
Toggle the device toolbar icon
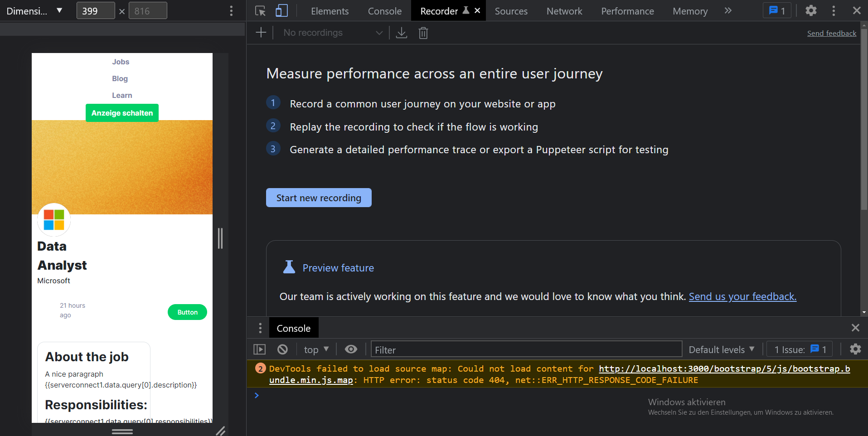tap(281, 11)
